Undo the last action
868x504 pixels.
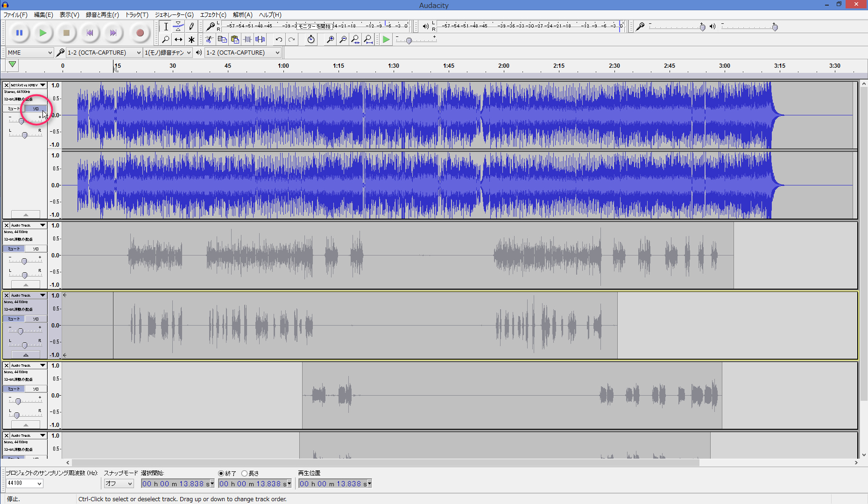[x=279, y=40]
